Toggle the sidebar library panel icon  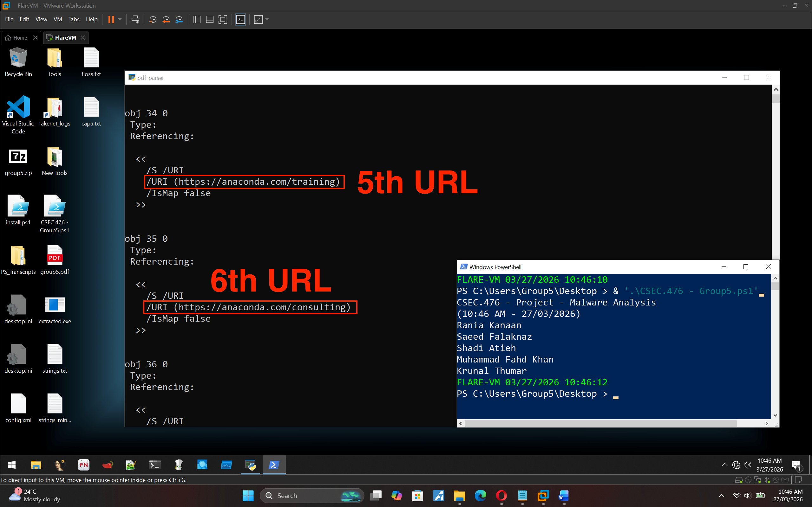pos(197,19)
